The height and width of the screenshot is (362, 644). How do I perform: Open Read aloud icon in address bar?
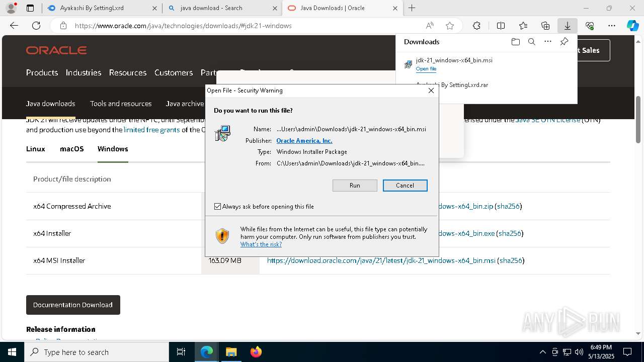tap(430, 26)
